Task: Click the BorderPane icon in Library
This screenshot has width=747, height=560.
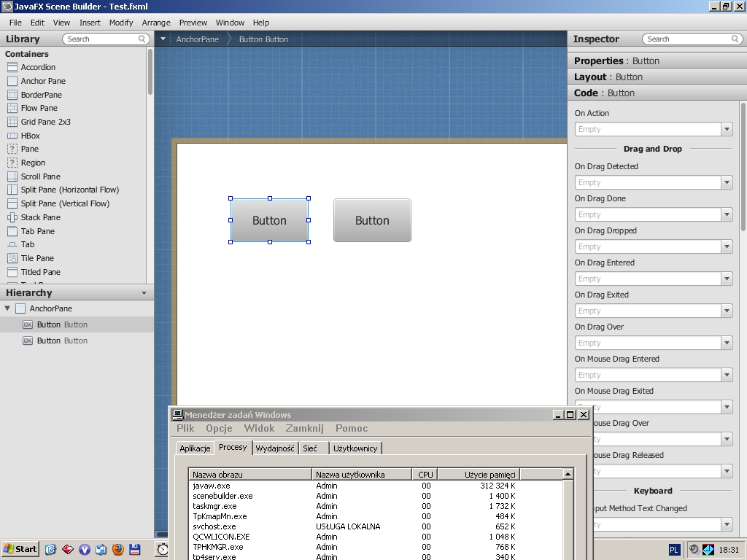Action: pos(12,95)
